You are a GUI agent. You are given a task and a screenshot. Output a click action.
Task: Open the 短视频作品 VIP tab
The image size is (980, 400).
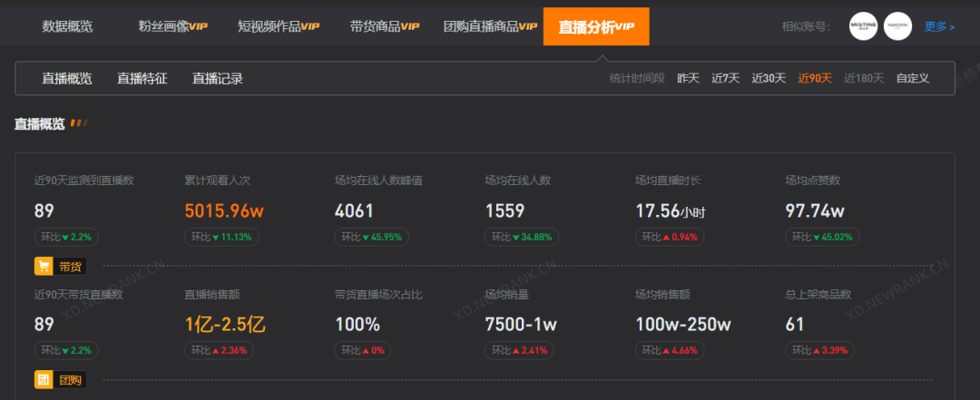tap(278, 26)
